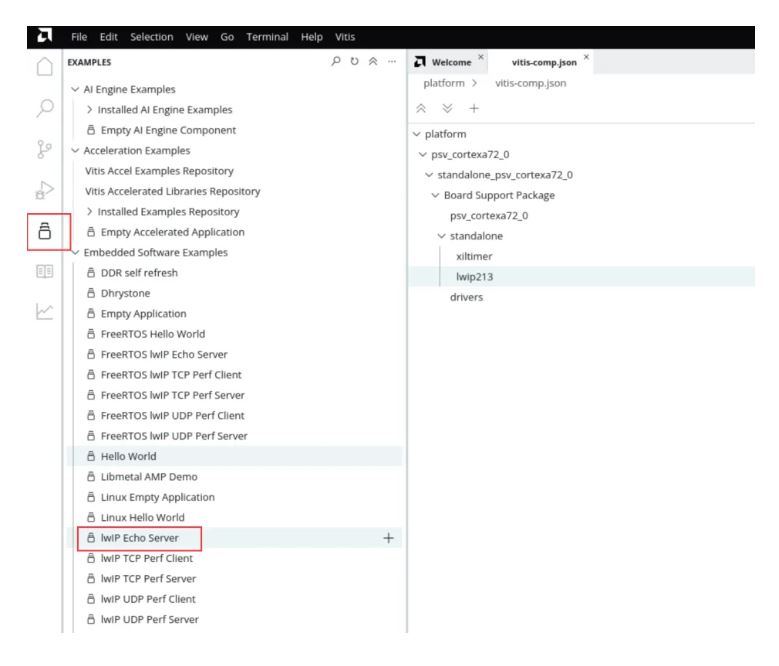
Task: Click the search icon in Examples header
Action: coord(336,61)
